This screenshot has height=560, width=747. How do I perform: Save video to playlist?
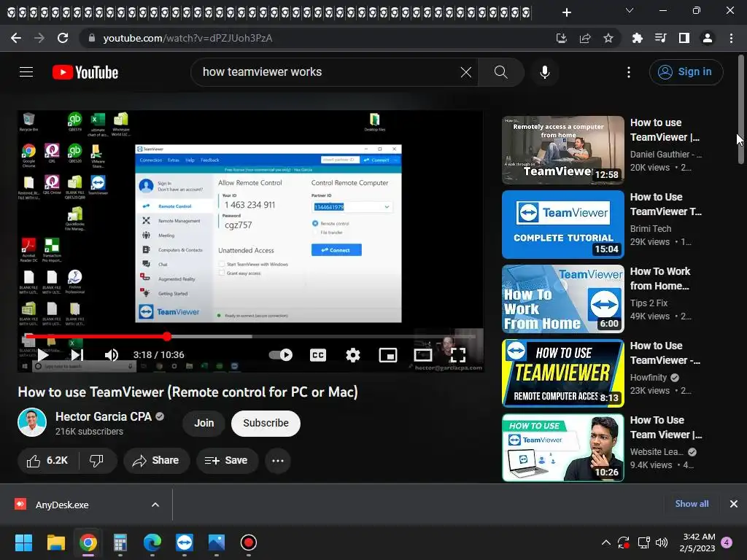click(x=228, y=461)
